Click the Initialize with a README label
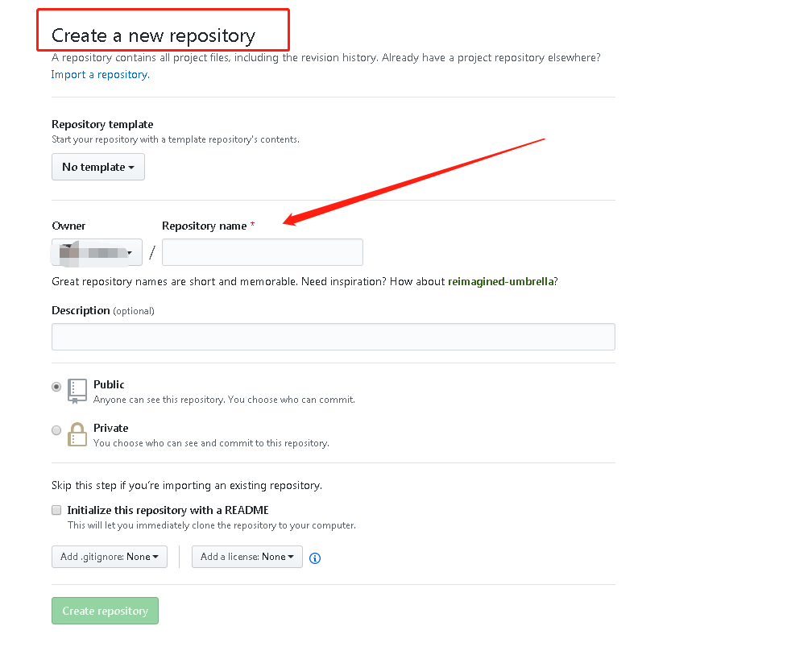812x651 pixels. coord(168,510)
